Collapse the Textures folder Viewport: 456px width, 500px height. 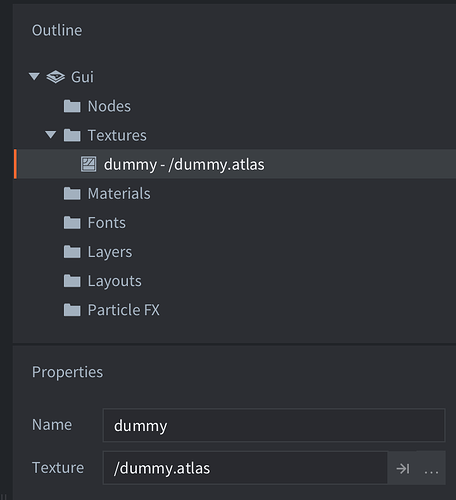pyautogui.click(x=50, y=135)
